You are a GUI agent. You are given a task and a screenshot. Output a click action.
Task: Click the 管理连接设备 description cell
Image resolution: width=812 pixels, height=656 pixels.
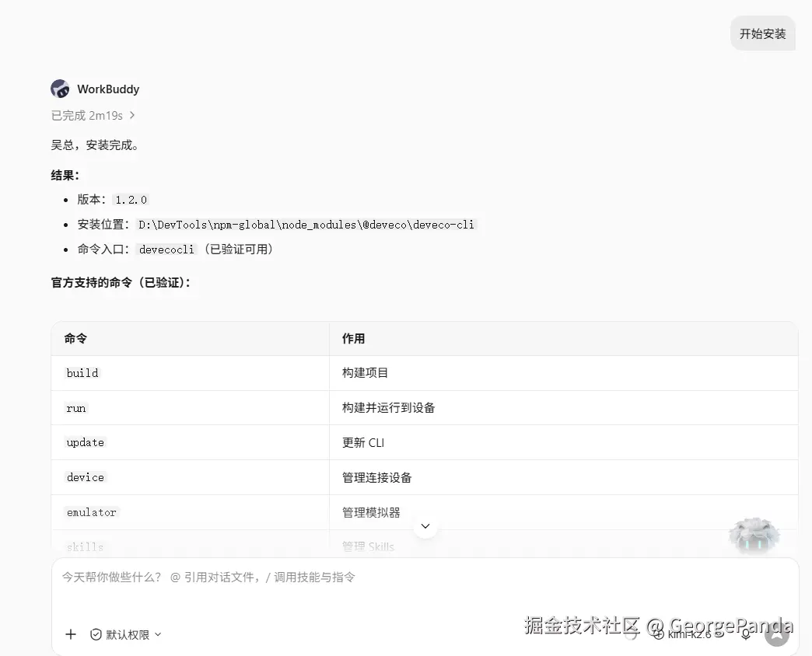[x=563, y=477]
